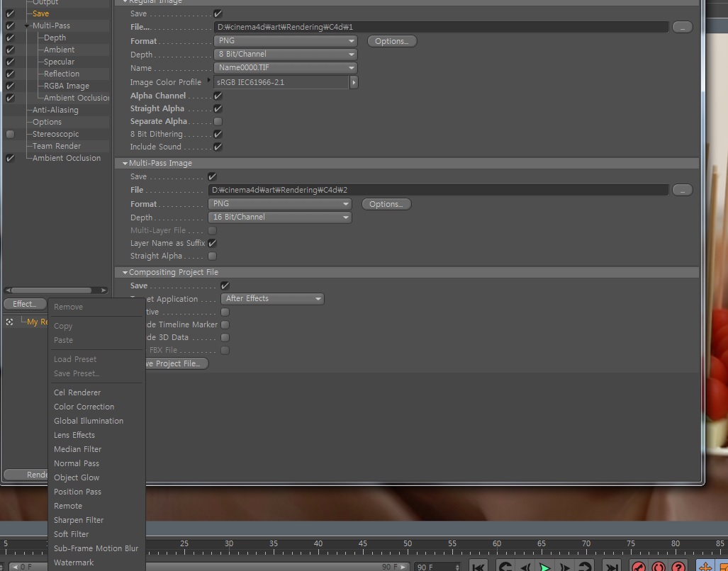Click the sidebar horizontal scrollbar
The width and height of the screenshot is (728, 571).
(51, 290)
